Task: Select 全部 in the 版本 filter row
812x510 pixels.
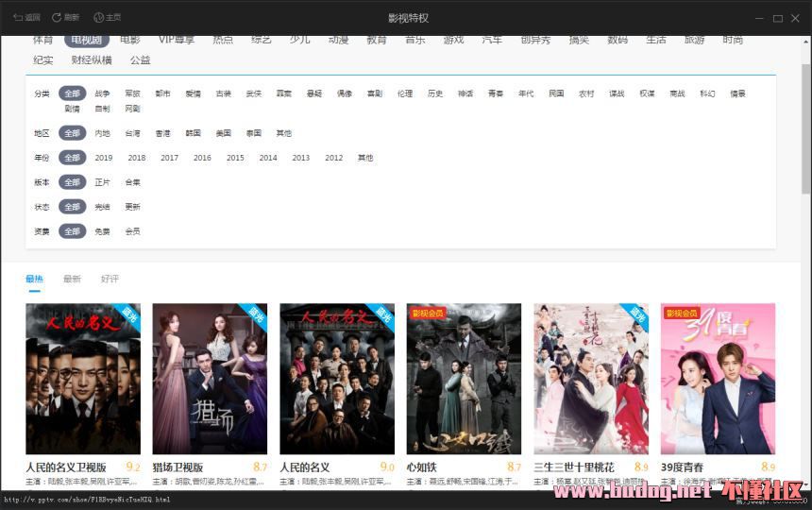Action: (72, 182)
